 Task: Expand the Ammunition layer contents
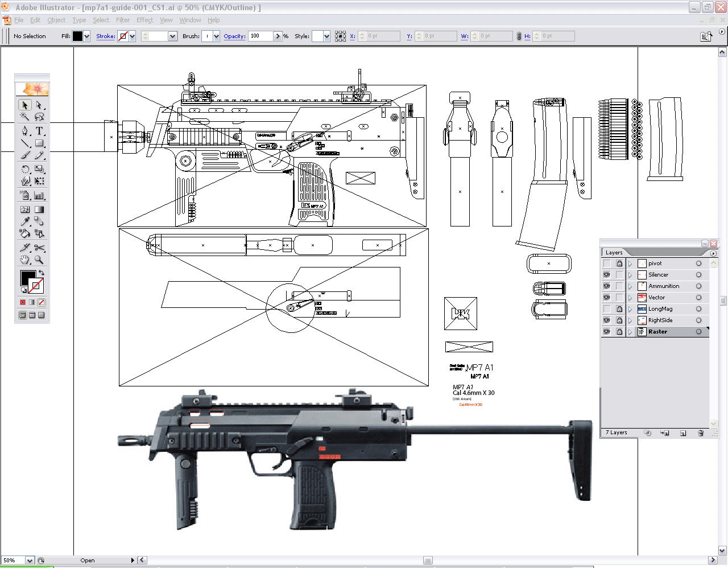point(630,286)
